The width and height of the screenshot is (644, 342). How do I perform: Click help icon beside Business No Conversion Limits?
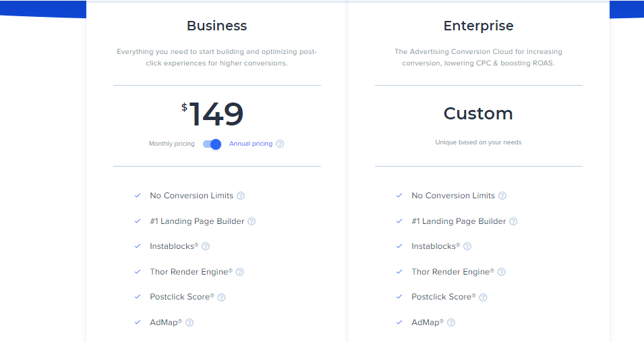[241, 196]
